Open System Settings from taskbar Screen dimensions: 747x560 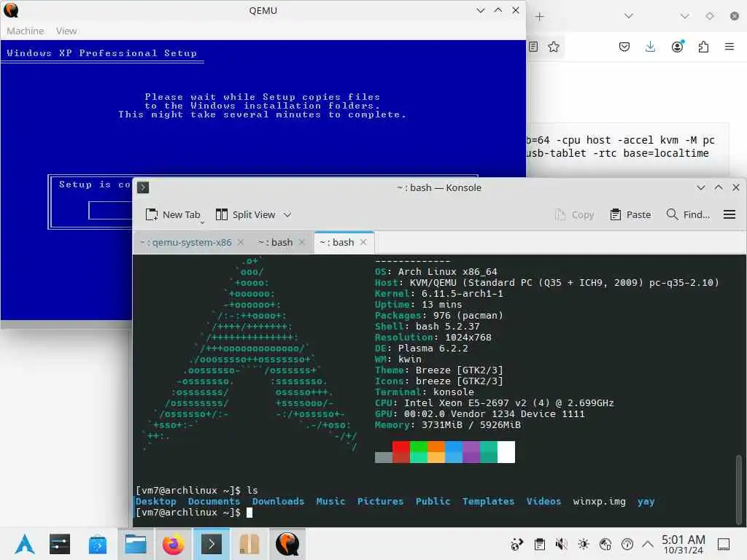(x=60, y=544)
